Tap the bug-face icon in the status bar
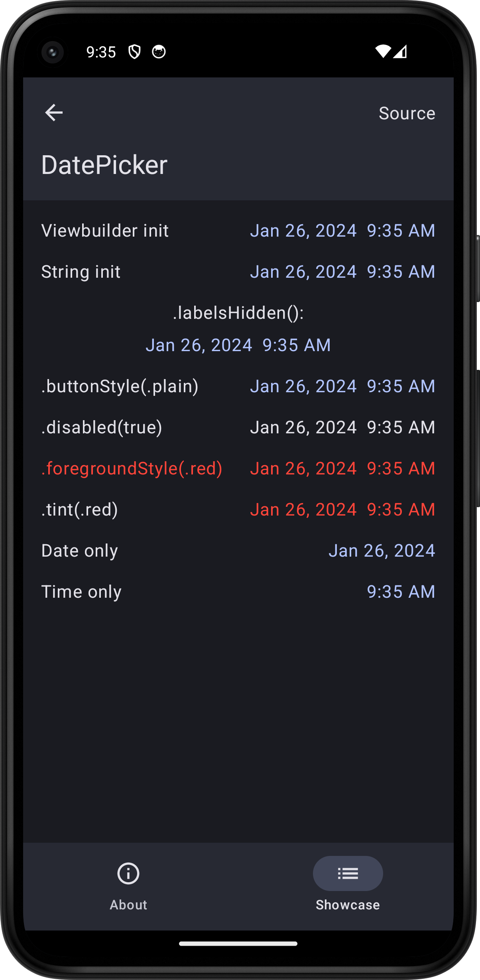The height and width of the screenshot is (980, 480). click(x=158, y=52)
